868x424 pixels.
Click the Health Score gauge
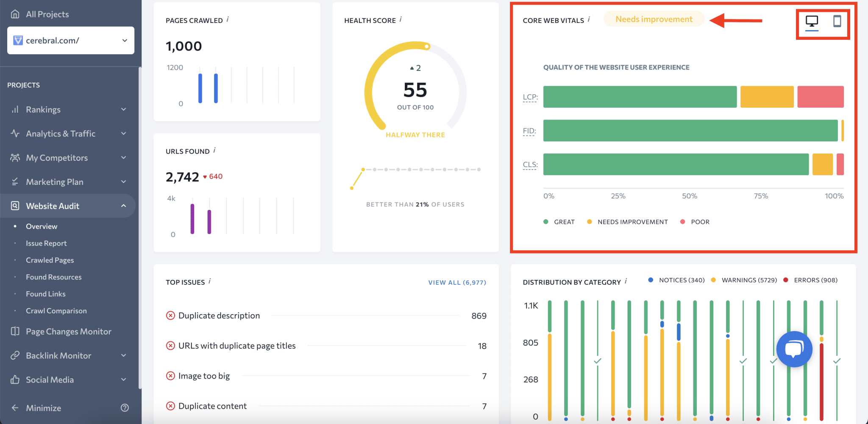tap(416, 89)
